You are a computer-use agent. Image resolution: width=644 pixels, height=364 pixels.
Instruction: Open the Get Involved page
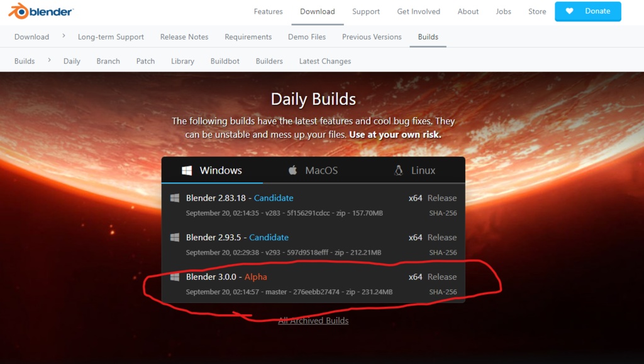pos(418,11)
